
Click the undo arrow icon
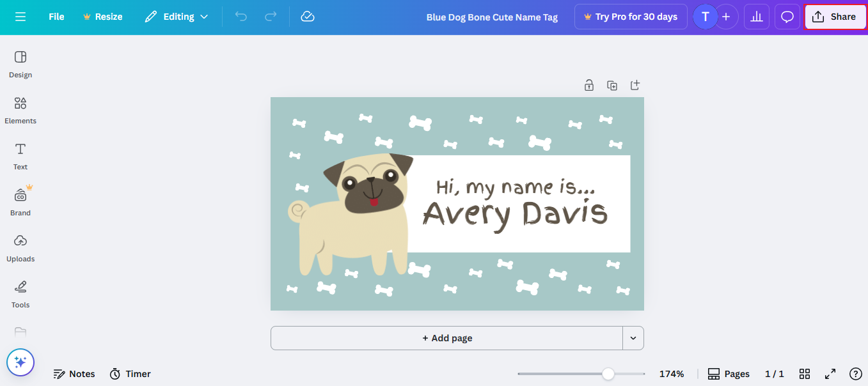[241, 17]
